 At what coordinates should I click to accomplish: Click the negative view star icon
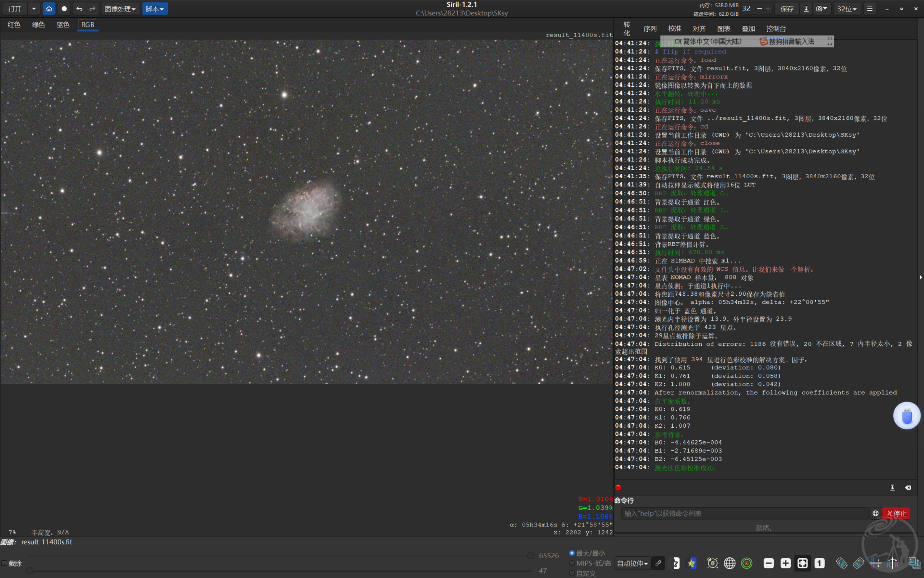[676, 563]
